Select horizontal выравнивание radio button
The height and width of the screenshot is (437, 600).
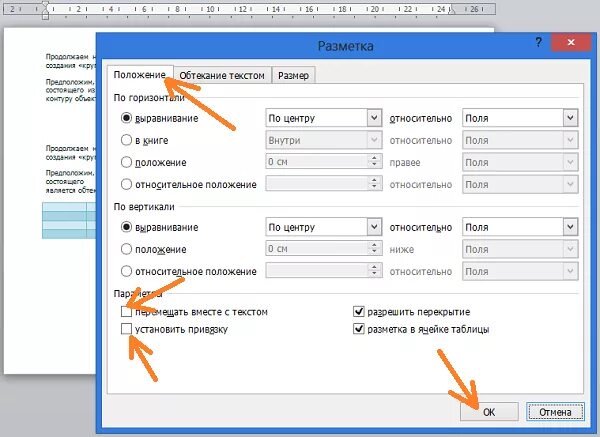(x=126, y=118)
